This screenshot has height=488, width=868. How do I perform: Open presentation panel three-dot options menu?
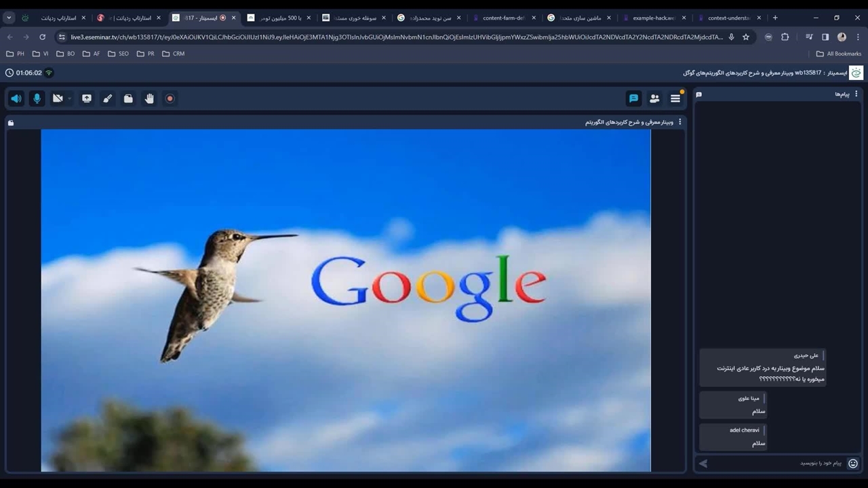[680, 122]
